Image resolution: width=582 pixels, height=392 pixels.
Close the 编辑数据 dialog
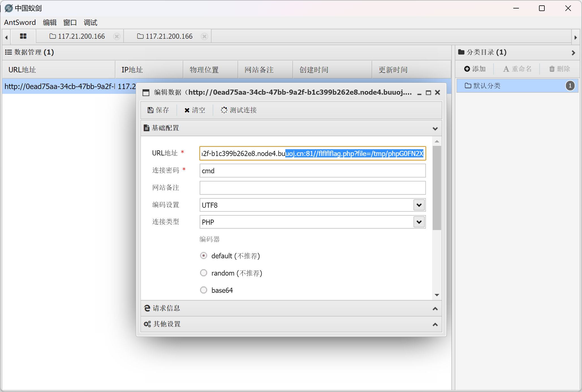pyautogui.click(x=437, y=92)
